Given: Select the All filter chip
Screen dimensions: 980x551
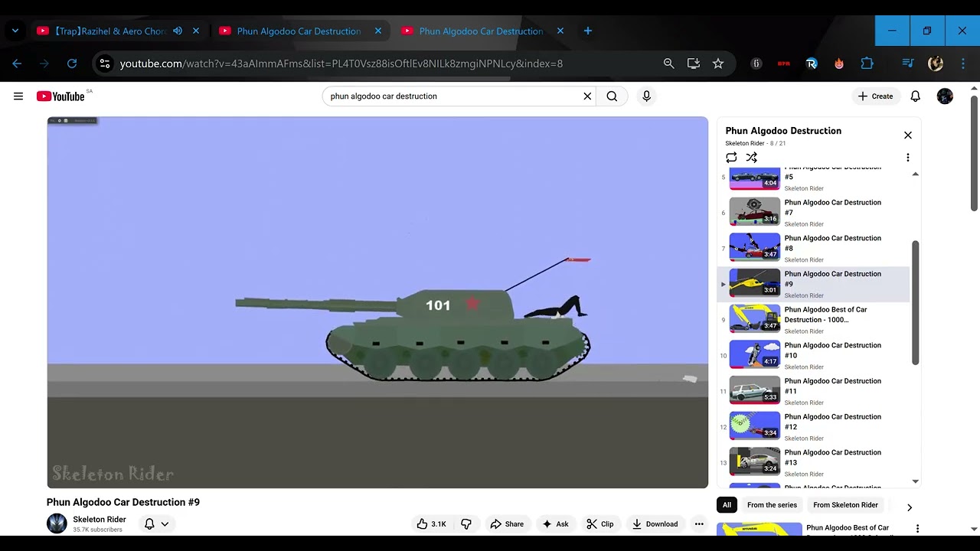Looking at the screenshot, I should 727,505.
